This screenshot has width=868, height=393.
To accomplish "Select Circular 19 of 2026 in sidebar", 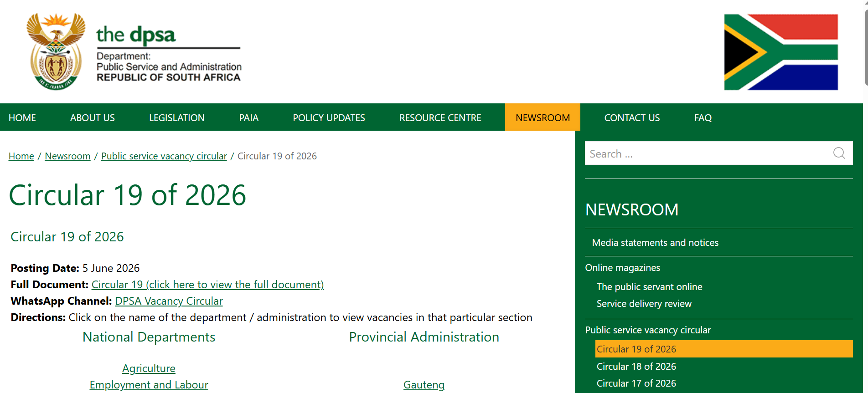I will [x=724, y=349].
